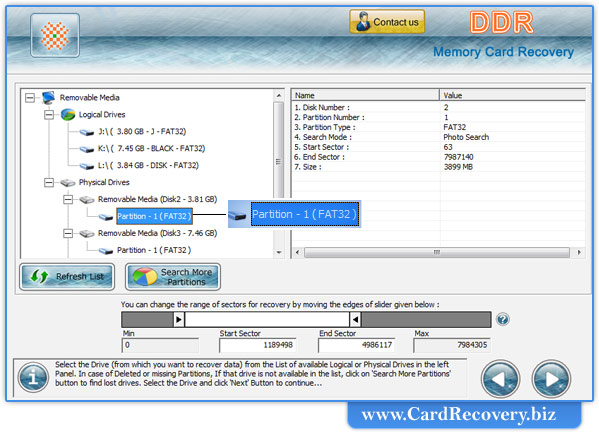Click the Refresh List button
Screen dimensions: 599x432
click(x=67, y=277)
